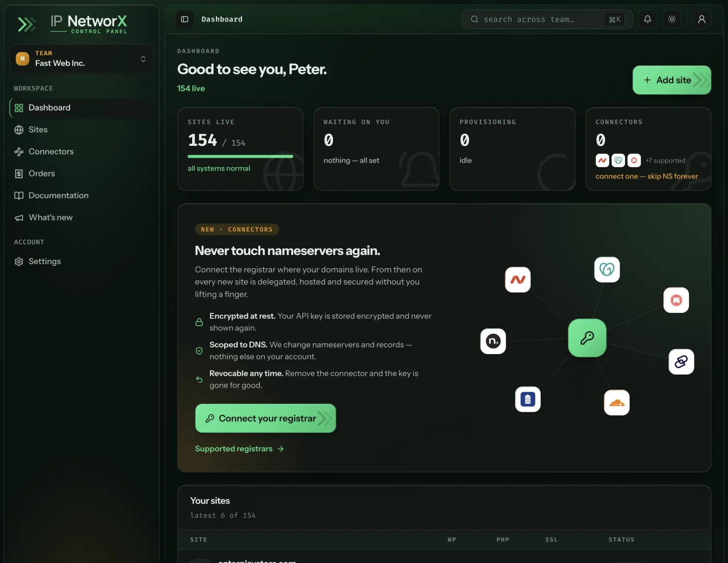Open Documentation in the sidebar
The width and height of the screenshot is (728, 563).
(82, 195)
